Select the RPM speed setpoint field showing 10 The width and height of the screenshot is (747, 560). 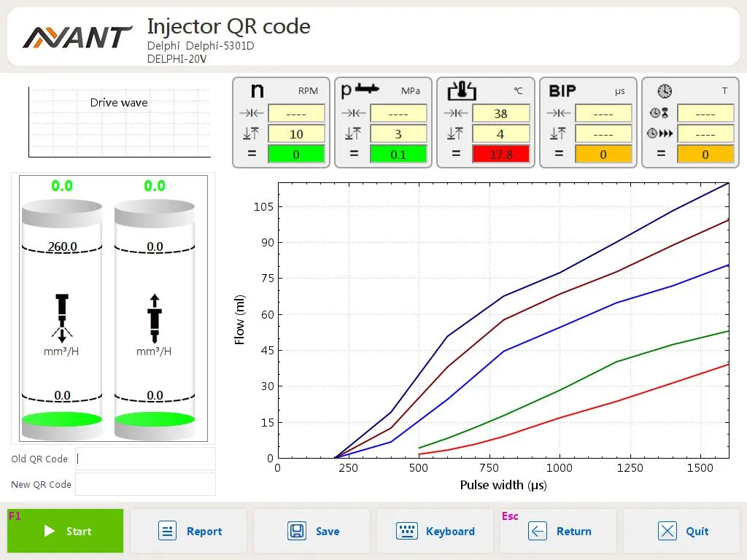click(296, 134)
